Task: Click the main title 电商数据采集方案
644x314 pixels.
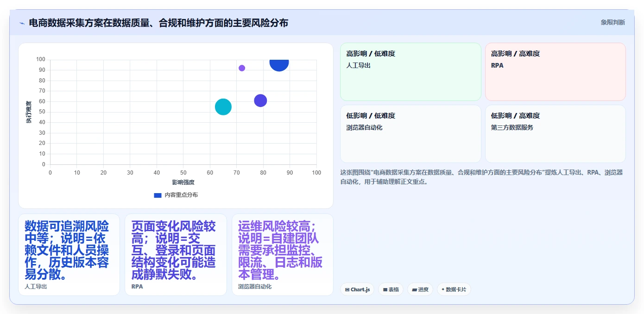Action: click(x=158, y=23)
